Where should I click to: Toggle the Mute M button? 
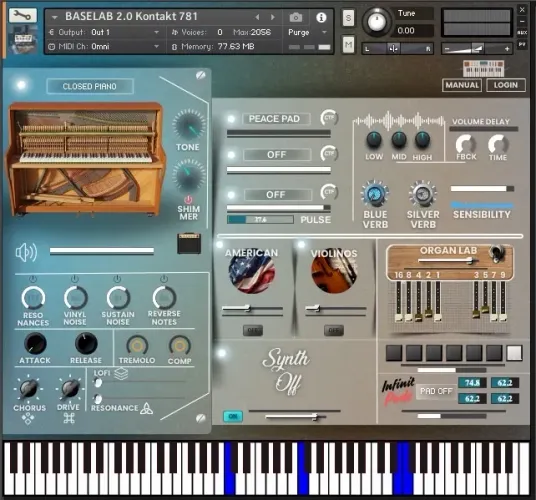348,44
